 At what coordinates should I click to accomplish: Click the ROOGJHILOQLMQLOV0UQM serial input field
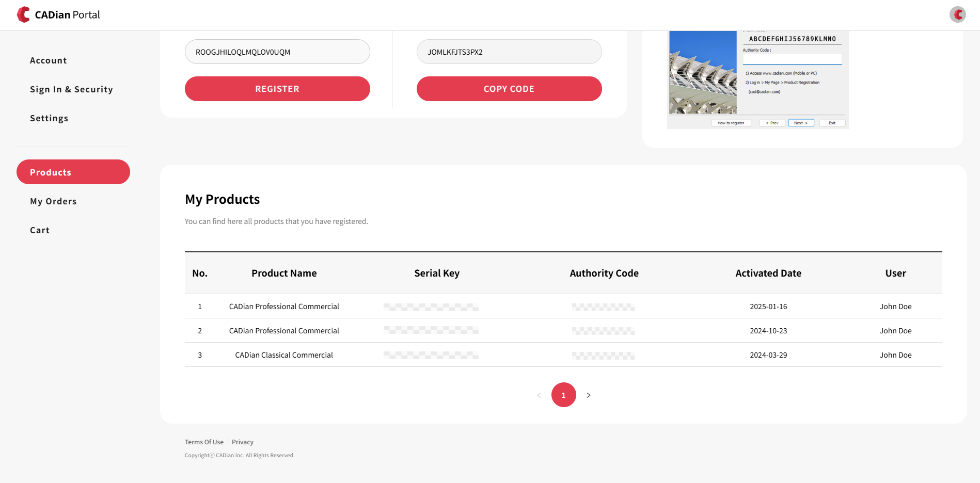coord(277,52)
